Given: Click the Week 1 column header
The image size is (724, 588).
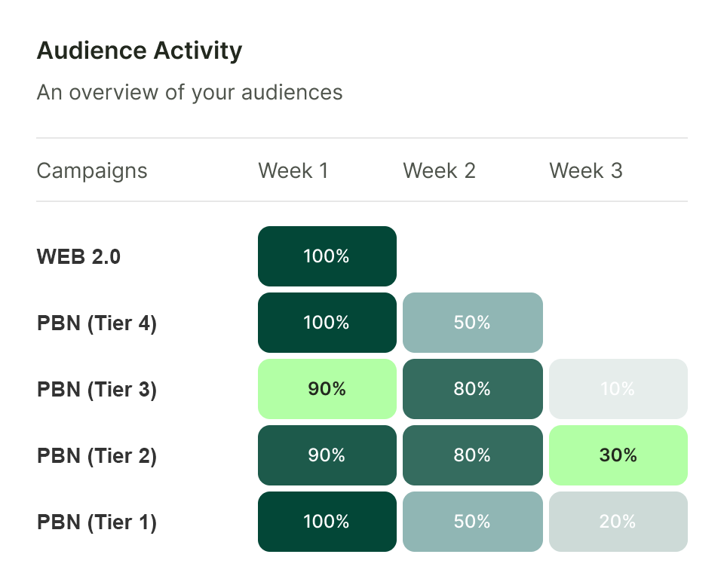Looking at the screenshot, I should click(293, 170).
